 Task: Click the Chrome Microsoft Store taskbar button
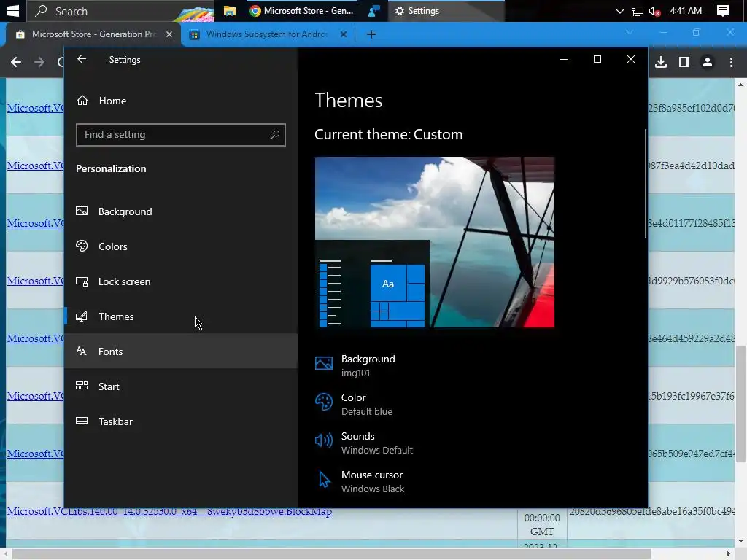303,10
